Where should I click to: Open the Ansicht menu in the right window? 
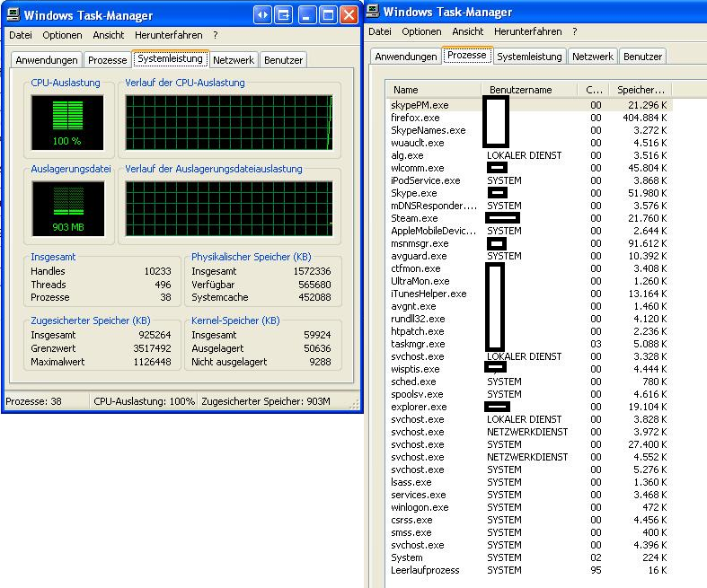pos(468,31)
